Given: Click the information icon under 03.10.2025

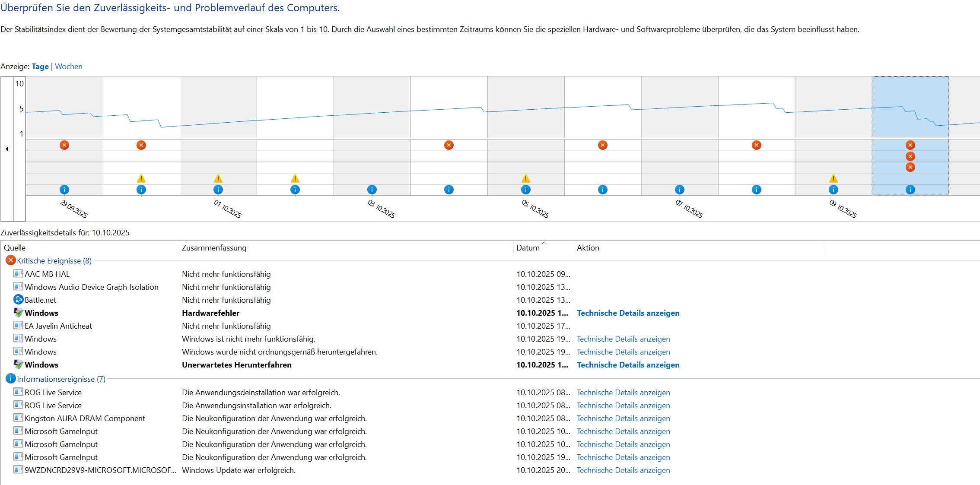Looking at the screenshot, I should (x=372, y=190).
